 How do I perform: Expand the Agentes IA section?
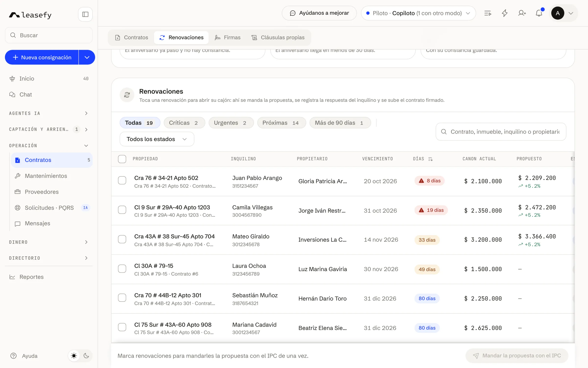[49, 113]
